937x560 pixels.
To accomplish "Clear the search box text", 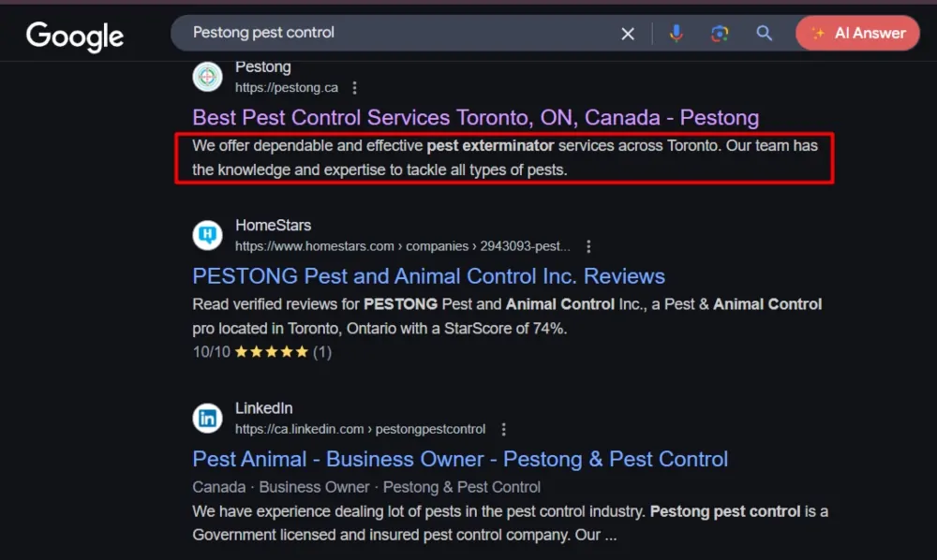I will coord(628,34).
